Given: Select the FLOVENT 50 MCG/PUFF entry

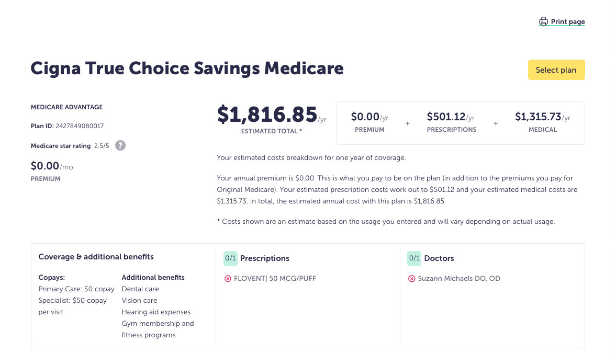Looking at the screenshot, I should (275, 278).
